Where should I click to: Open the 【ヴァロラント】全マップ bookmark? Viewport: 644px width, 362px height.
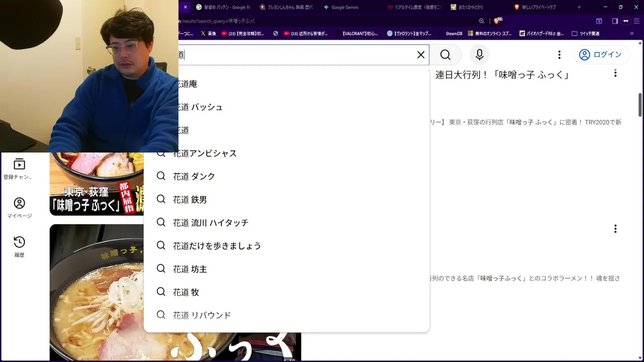click(409, 34)
